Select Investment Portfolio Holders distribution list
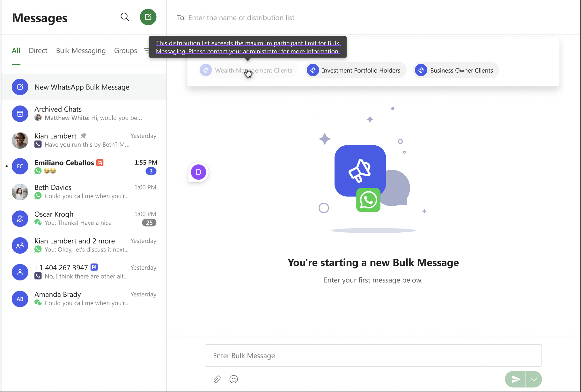The image size is (581, 392). point(356,70)
